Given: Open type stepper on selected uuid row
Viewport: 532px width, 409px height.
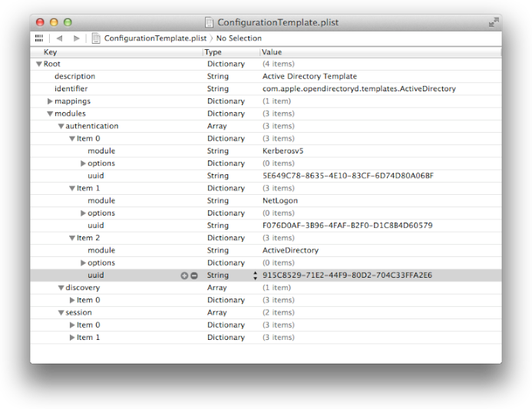Looking at the screenshot, I should point(255,275).
